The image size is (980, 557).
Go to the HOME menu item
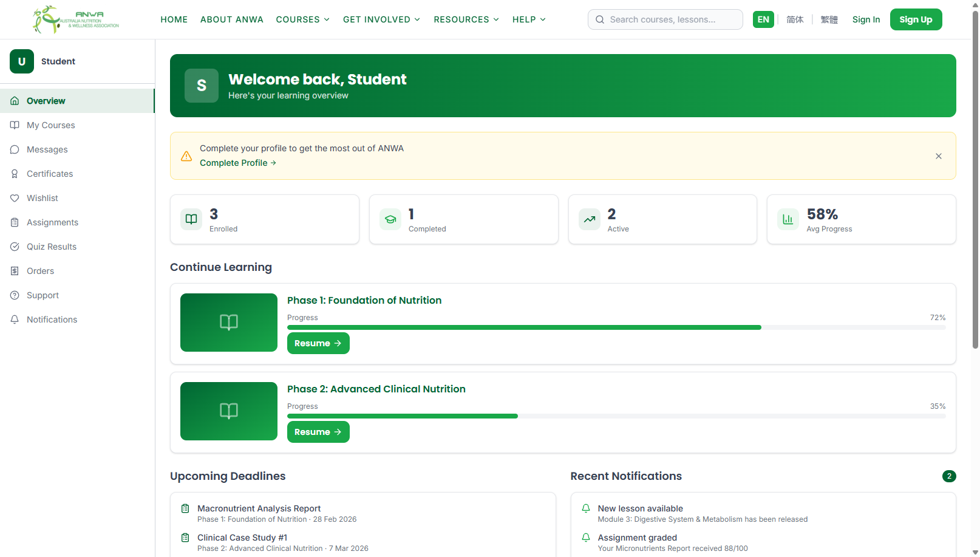174,19
